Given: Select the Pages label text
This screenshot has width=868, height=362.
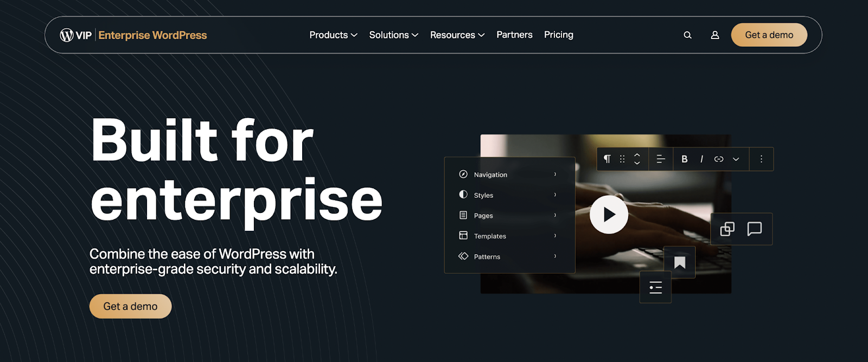Looking at the screenshot, I should (483, 216).
